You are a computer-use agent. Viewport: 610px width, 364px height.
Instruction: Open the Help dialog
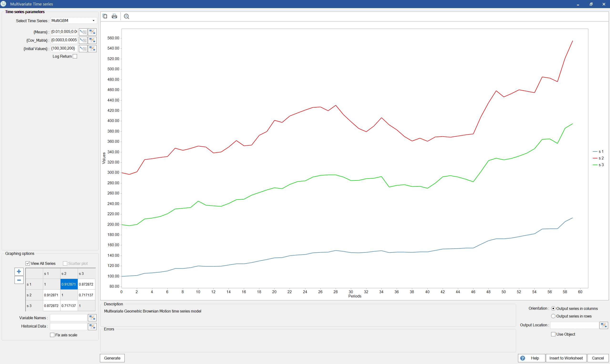click(x=532, y=358)
